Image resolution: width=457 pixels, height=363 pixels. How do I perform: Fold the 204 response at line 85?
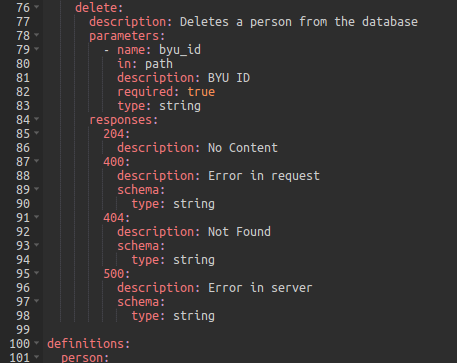pyautogui.click(x=37, y=132)
